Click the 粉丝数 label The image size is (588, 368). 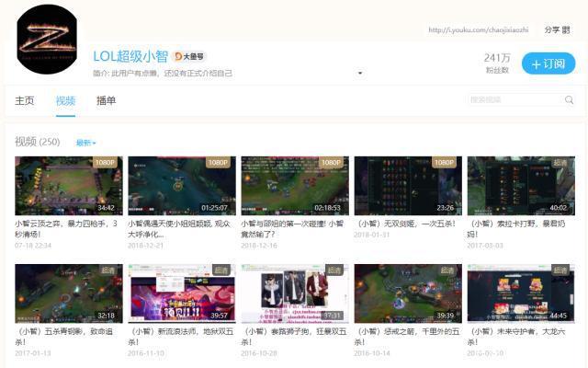click(497, 70)
